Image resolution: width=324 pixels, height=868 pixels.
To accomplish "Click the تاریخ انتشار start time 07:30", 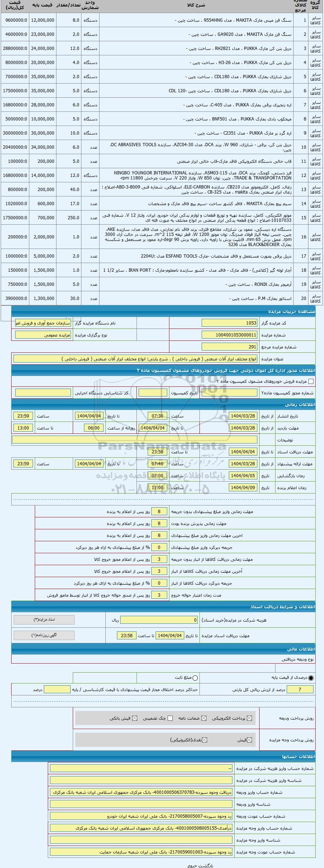I will tap(158, 416).
